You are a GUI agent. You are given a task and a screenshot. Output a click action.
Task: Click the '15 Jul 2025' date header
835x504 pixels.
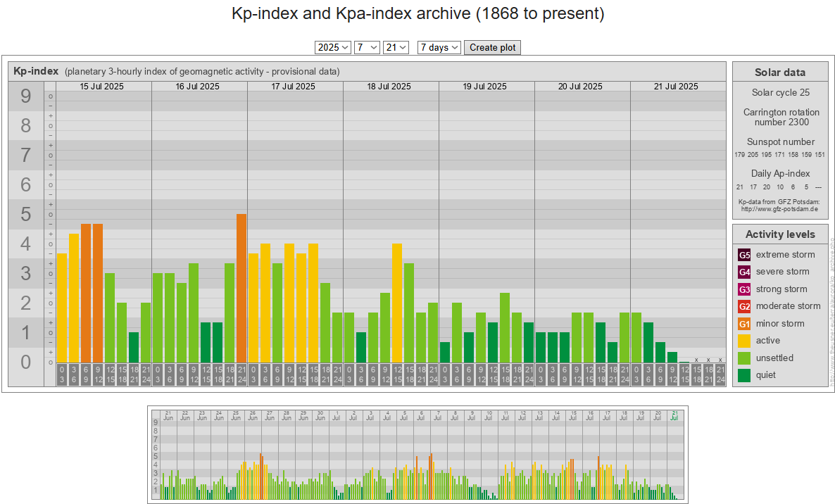point(103,87)
